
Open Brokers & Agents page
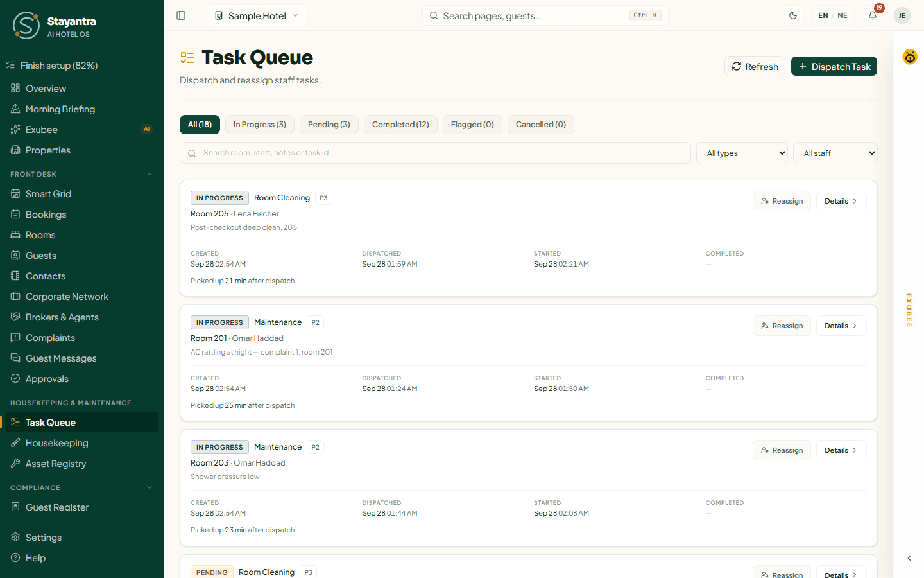tap(81, 317)
